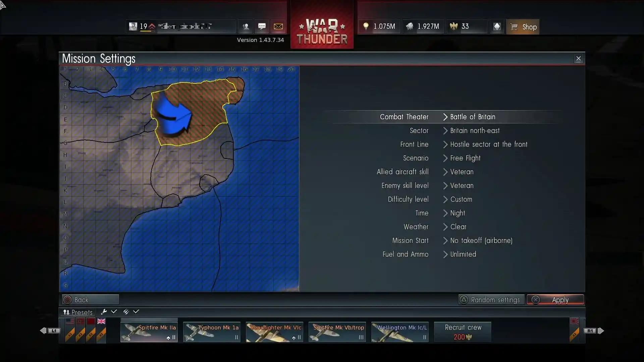Select the Spitfire Mk IIa aircraft
Viewport: 644px width, 362px height.
[x=149, y=332]
